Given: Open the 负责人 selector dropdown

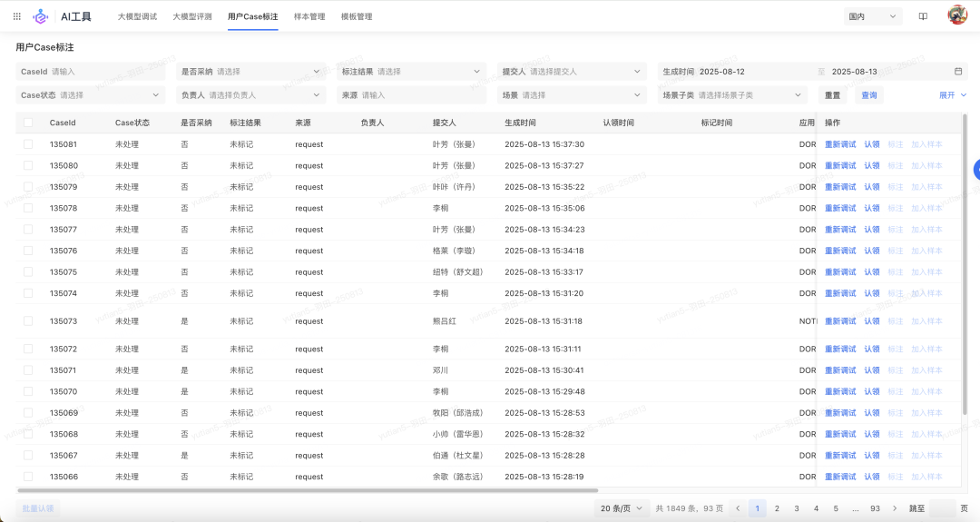Looking at the screenshot, I should click(x=250, y=95).
